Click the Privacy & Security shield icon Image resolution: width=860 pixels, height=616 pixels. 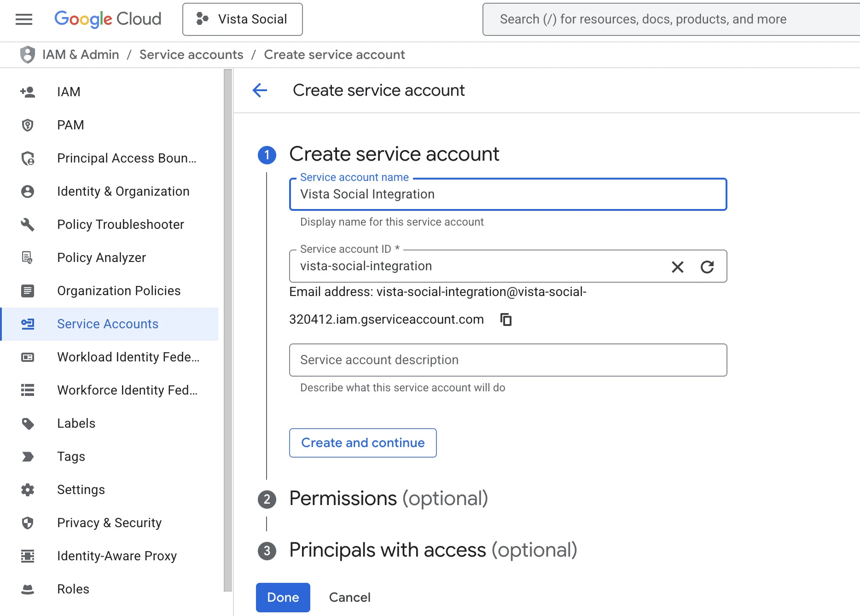point(28,523)
